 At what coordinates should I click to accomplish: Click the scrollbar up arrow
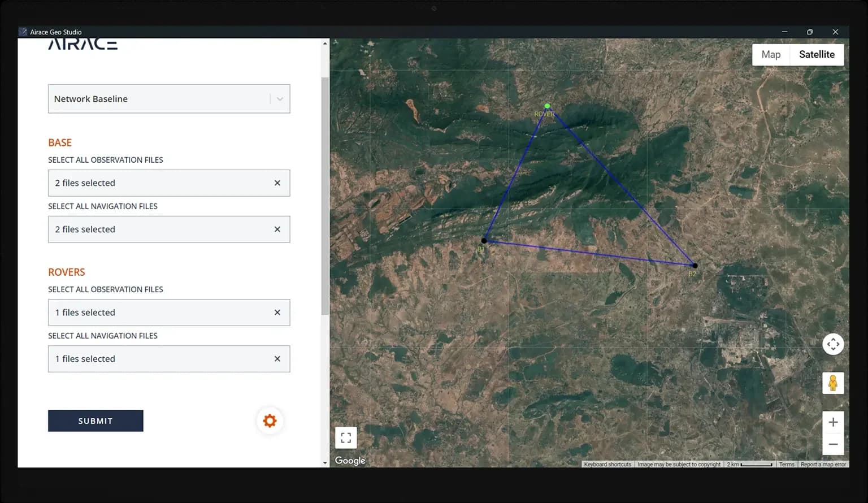(x=325, y=44)
